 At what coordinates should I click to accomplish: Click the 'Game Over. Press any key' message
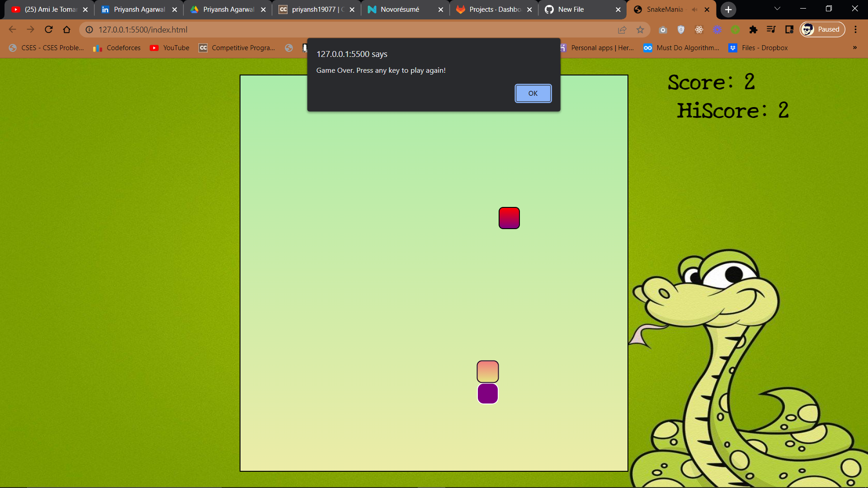[381, 70]
